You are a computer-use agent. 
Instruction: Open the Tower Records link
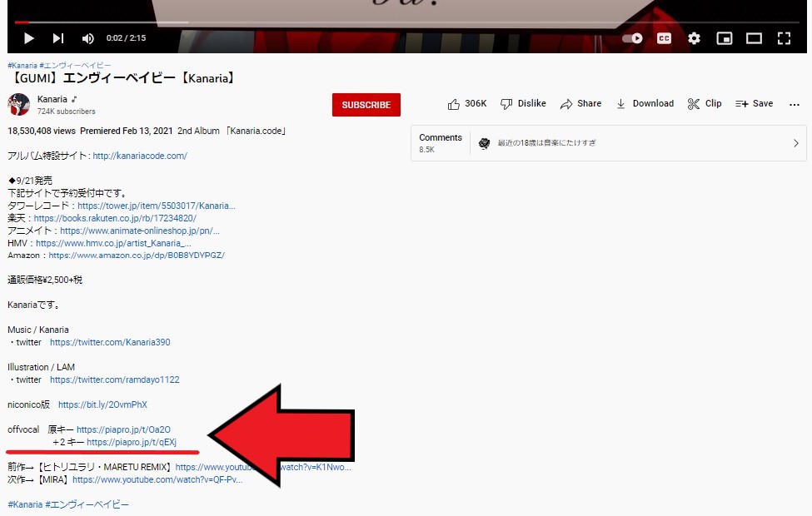coord(157,206)
